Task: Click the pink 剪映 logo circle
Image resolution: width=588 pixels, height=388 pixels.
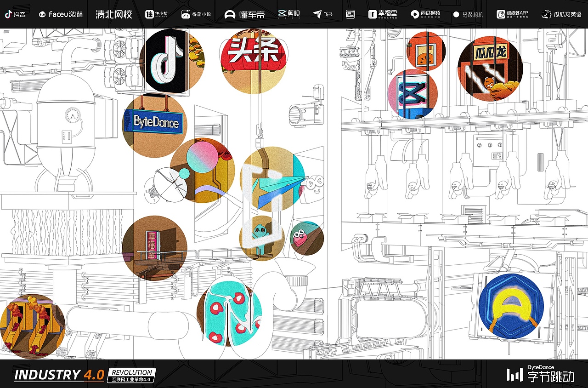Action: pyautogui.click(x=413, y=94)
